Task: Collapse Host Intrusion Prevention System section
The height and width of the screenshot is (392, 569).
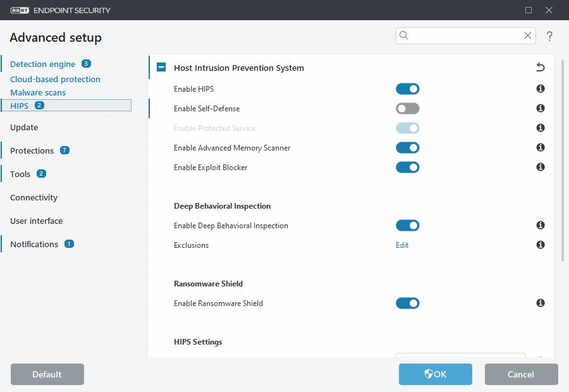Action: (x=161, y=67)
